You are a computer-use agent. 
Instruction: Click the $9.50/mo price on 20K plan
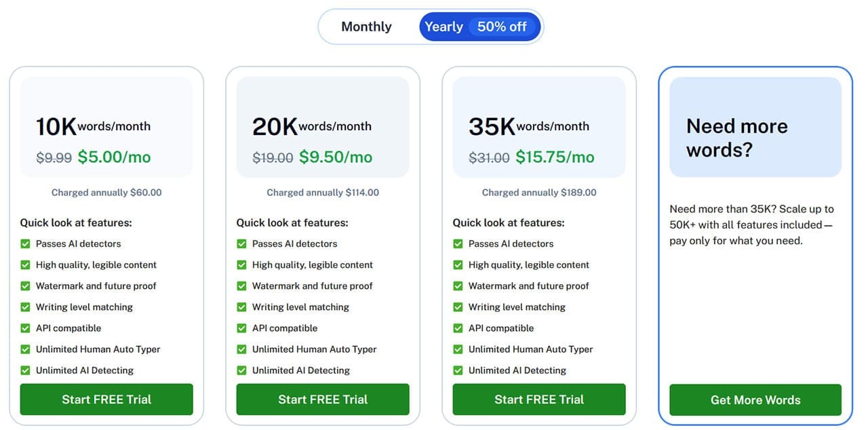[x=336, y=157]
